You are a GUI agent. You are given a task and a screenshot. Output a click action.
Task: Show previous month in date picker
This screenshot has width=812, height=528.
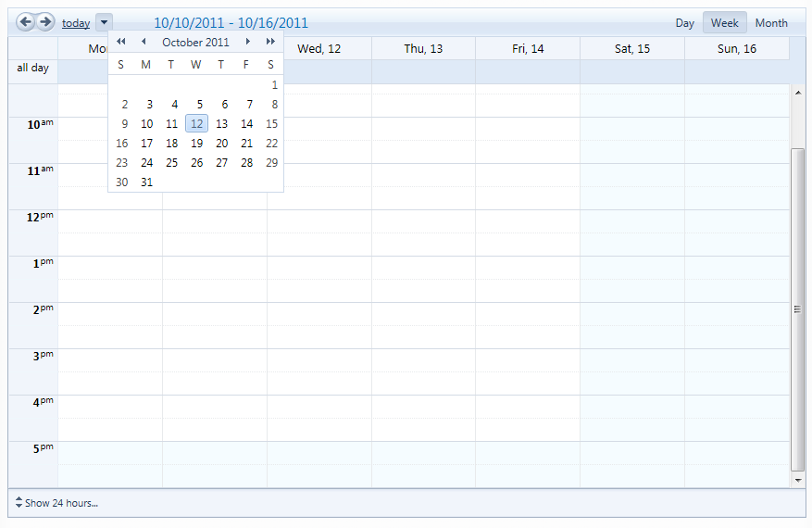(144, 42)
